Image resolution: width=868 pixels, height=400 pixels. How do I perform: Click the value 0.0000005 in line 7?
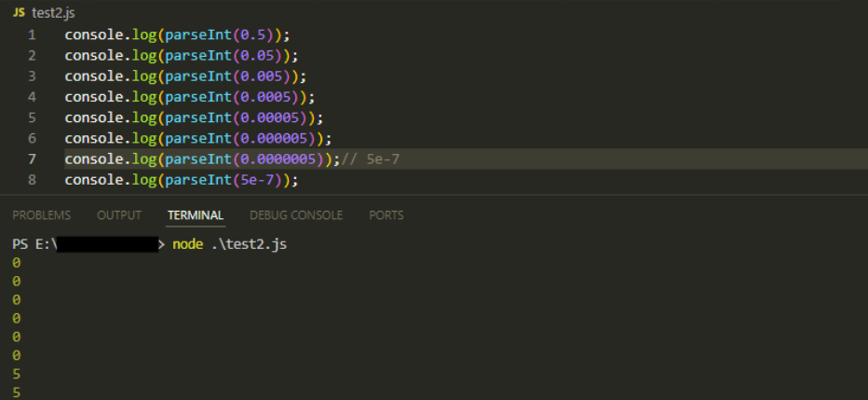point(278,159)
